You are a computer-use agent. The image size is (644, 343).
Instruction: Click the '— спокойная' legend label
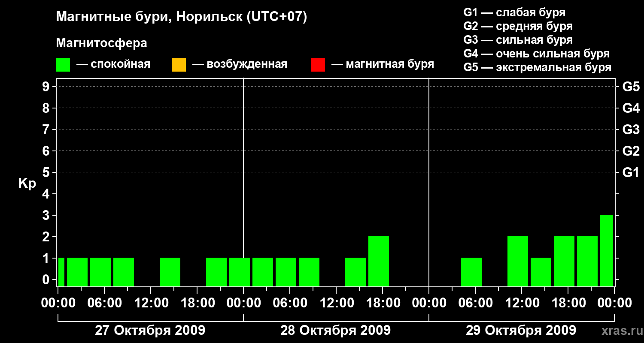113,64
